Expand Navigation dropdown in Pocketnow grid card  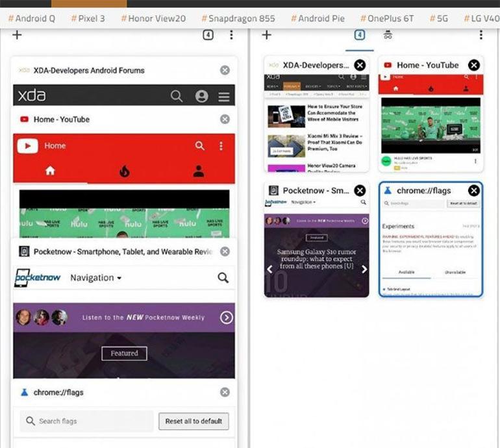(x=303, y=202)
